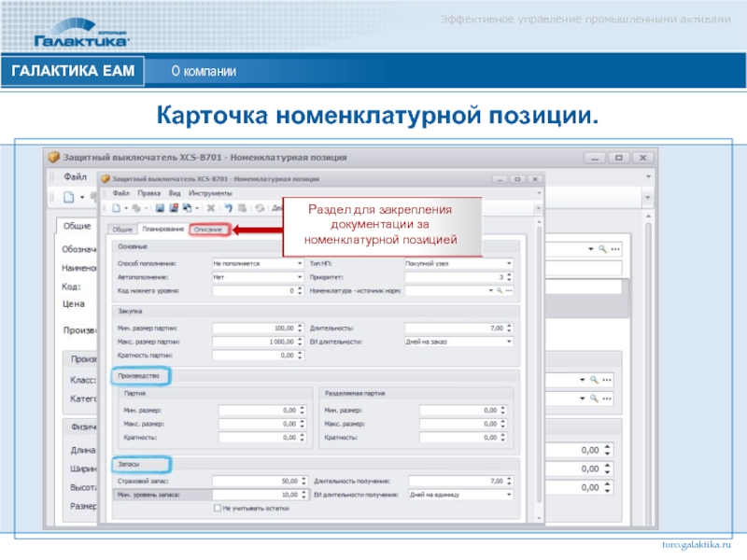The image size is (747, 560).
Task: Click the Галактика logo
Action: tap(82, 32)
